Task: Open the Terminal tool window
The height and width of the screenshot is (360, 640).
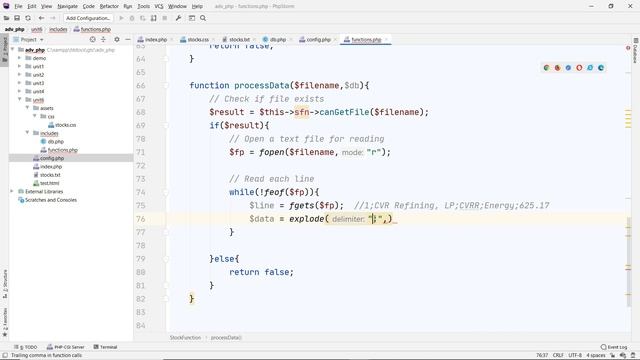Action: click(x=105, y=347)
